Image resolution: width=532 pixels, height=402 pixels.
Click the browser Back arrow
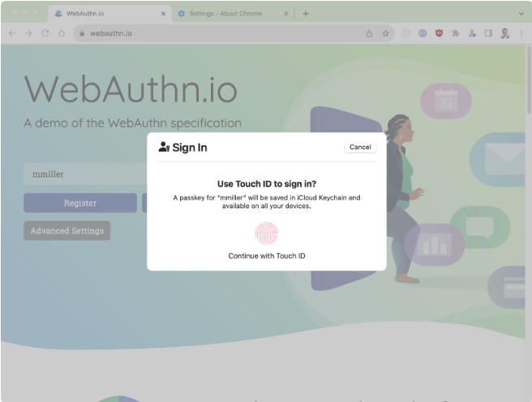click(12, 33)
